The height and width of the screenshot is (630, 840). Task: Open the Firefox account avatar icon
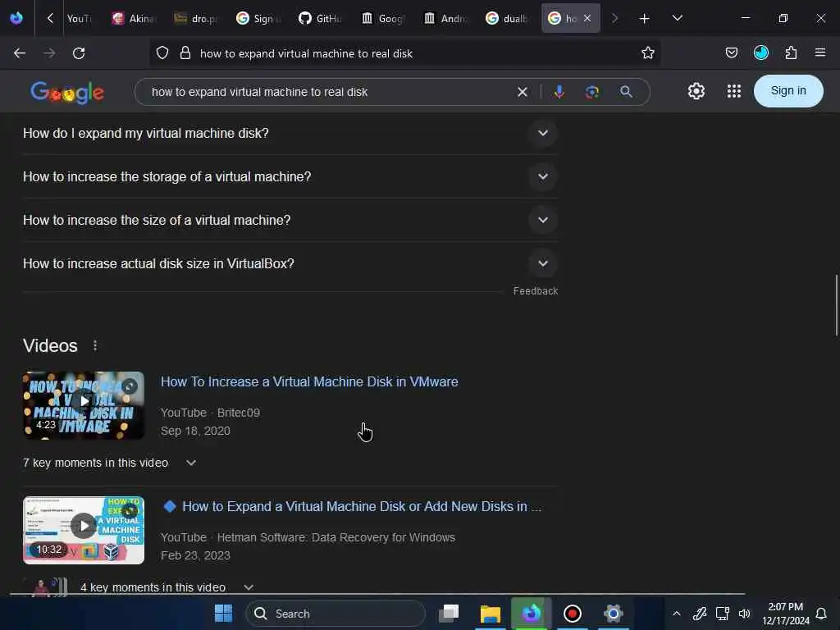coord(761,52)
